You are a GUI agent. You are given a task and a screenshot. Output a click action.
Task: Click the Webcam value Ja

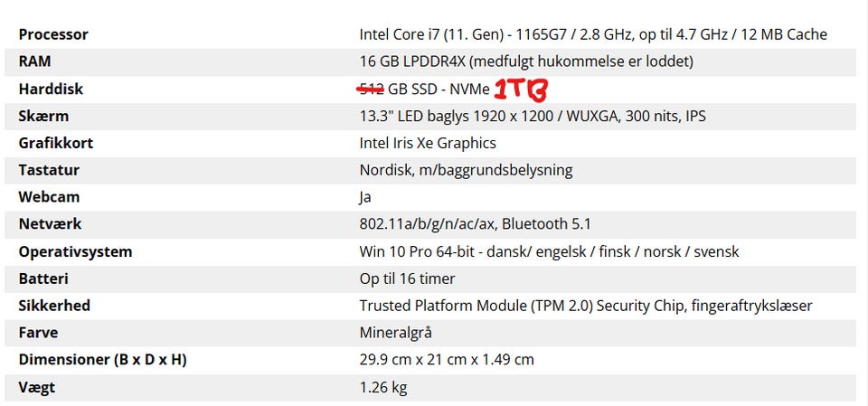(x=365, y=197)
